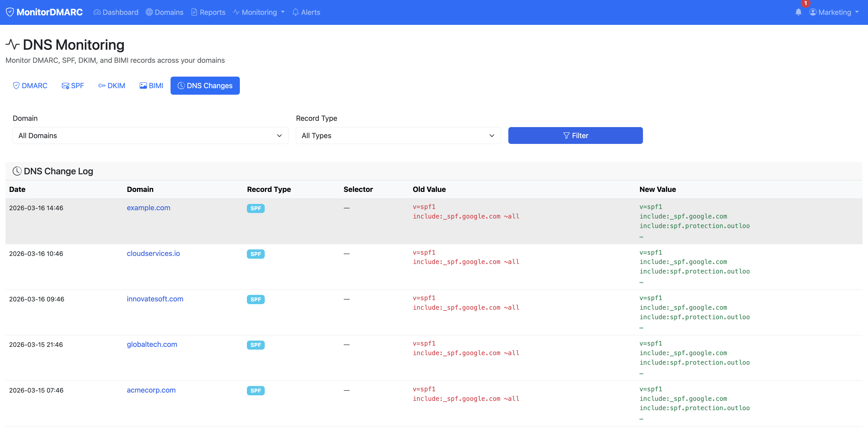Screen dimensions: 868x433
Task: Click the SPF badge in the cloudservices.io row
Action: pos(256,254)
